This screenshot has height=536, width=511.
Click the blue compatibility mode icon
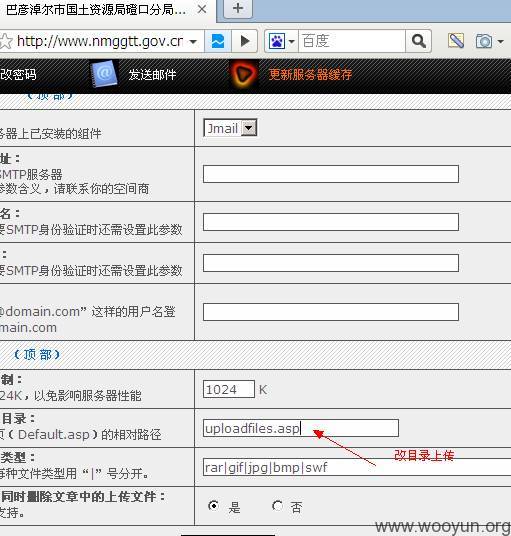(x=218, y=41)
